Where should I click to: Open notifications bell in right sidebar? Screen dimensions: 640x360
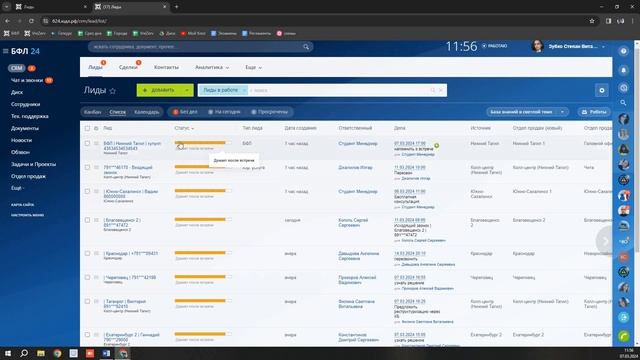pos(623,70)
